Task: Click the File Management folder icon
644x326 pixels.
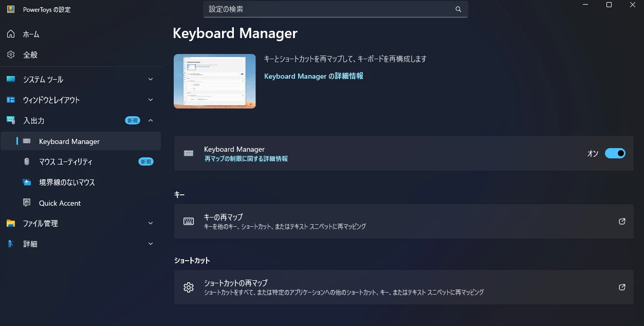Action: point(11,223)
